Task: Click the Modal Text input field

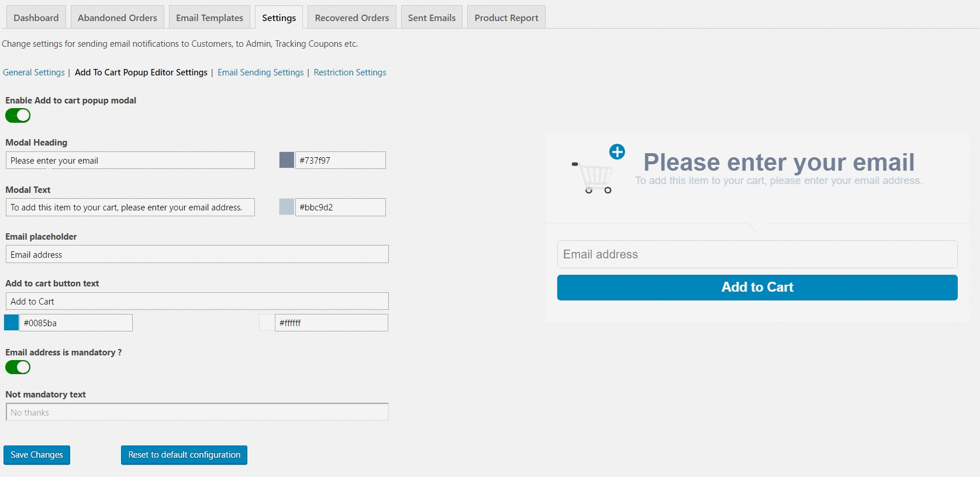Action: [x=130, y=207]
